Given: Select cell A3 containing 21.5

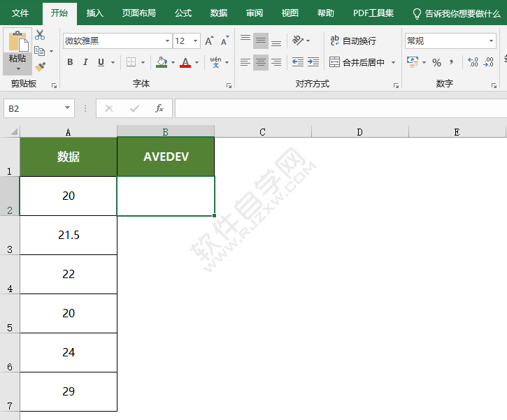Looking at the screenshot, I should [69, 236].
